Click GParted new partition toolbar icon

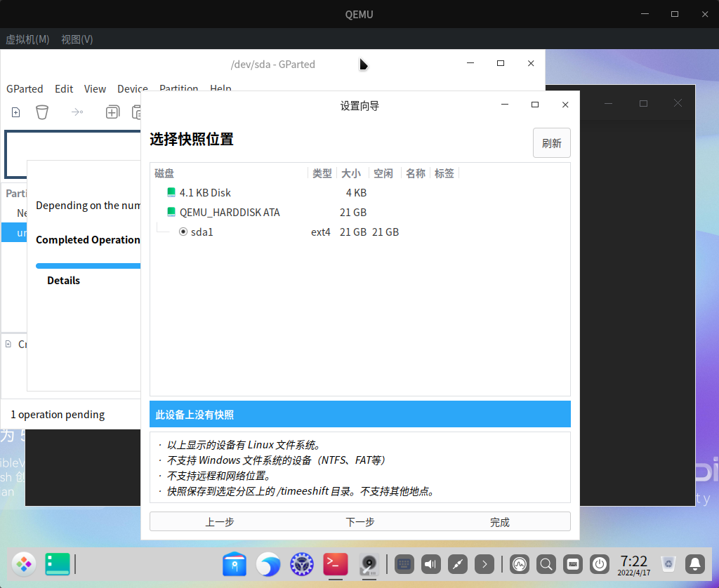pyautogui.click(x=15, y=112)
